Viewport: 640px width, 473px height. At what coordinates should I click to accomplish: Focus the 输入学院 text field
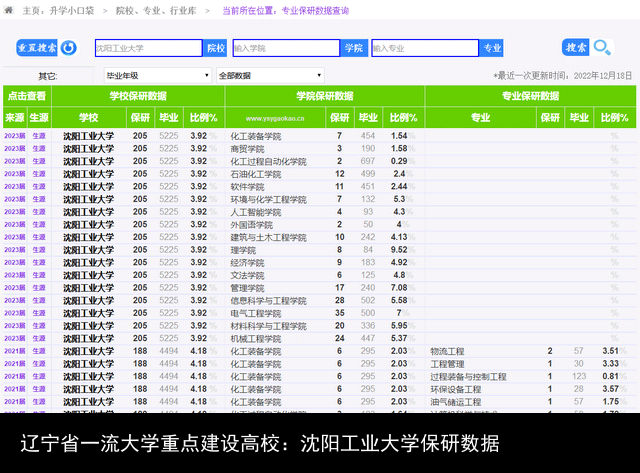[x=286, y=48]
